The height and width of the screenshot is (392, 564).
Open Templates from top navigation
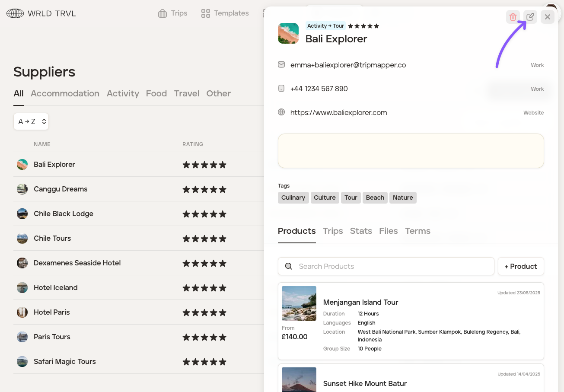[225, 13]
